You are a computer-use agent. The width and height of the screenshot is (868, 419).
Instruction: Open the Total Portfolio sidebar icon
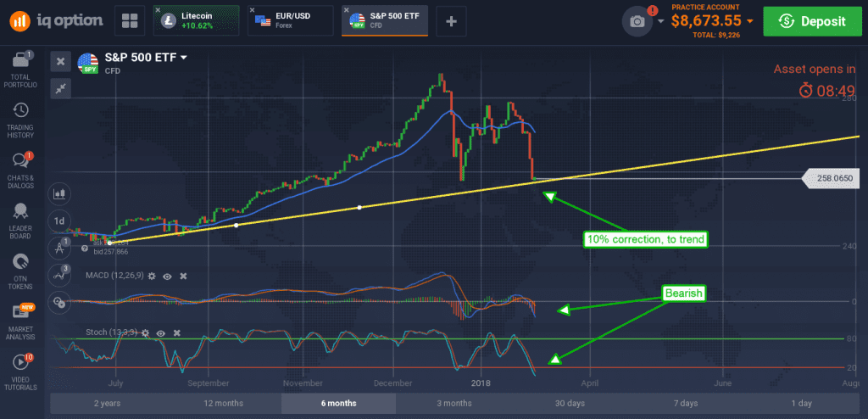pyautogui.click(x=20, y=68)
